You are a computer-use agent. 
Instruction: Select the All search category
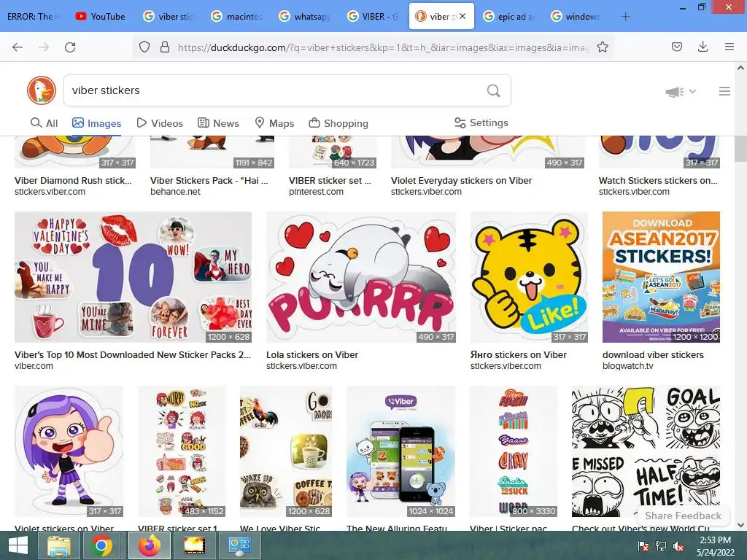click(x=44, y=123)
